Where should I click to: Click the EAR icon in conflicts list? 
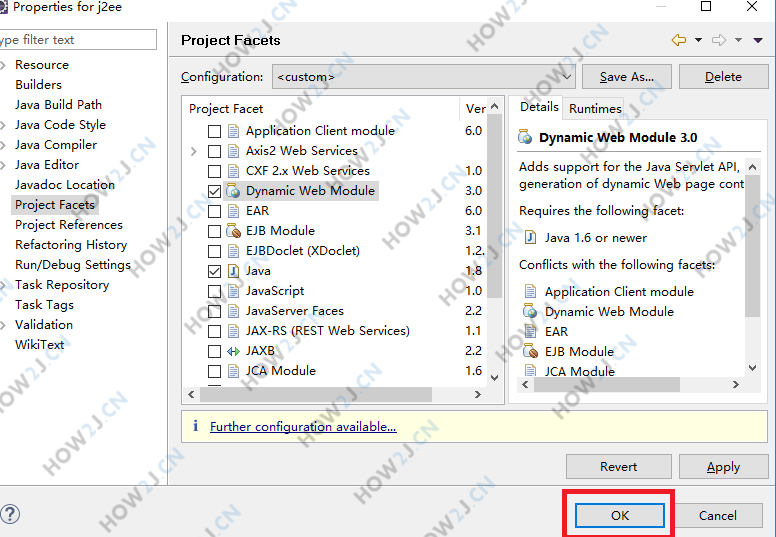[x=530, y=331]
